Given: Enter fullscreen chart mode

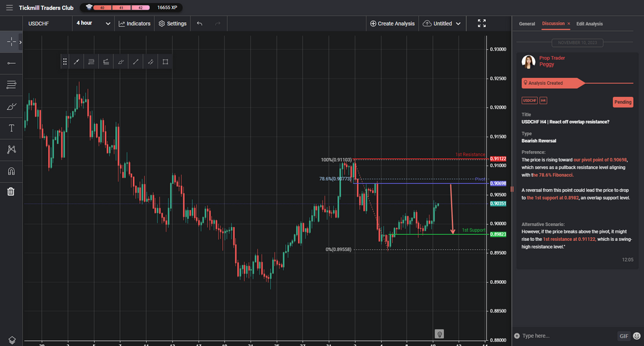Looking at the screenshot, I should click(482, 23).
